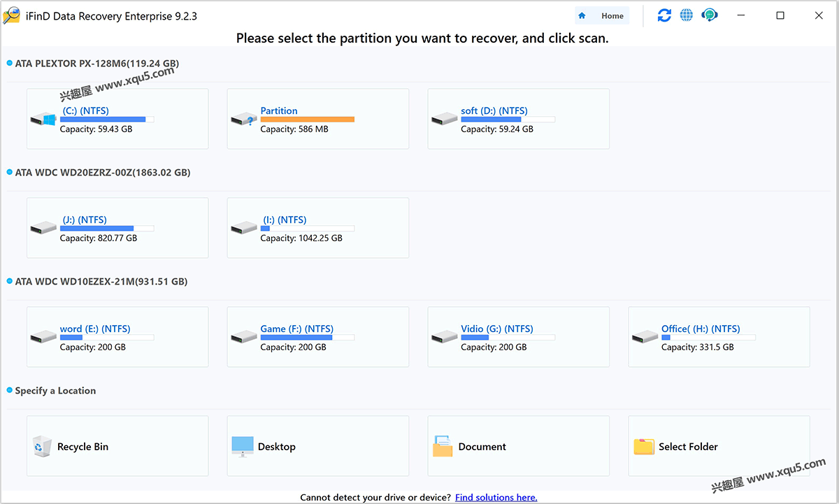The image size is (839, 504).
Task: Click the Select Folder yellow icon
Action: 644,447
